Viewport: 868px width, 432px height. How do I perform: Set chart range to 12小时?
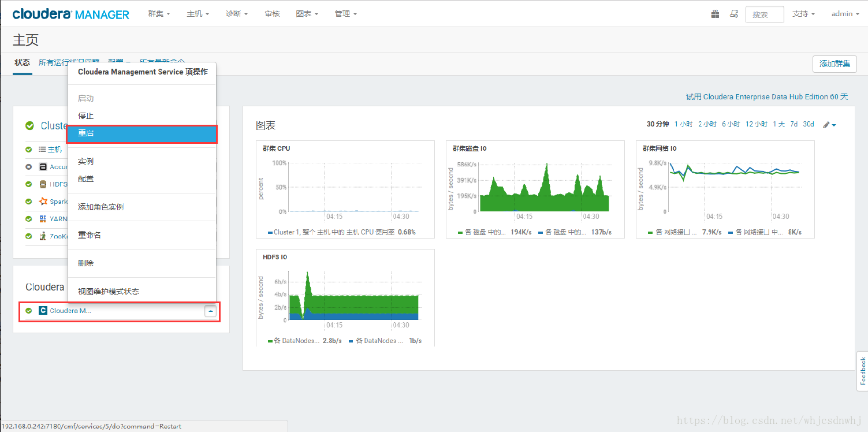757,124
